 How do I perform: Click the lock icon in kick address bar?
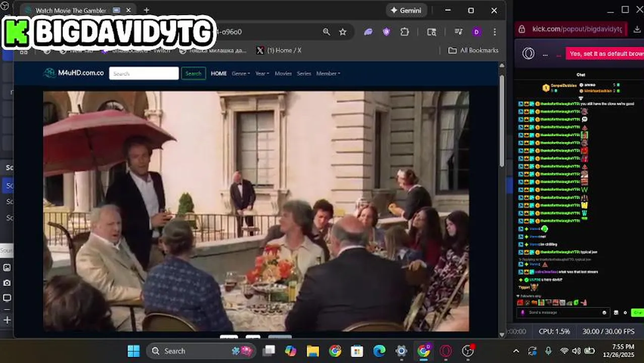pyautogui.click(x=523, y=29)
